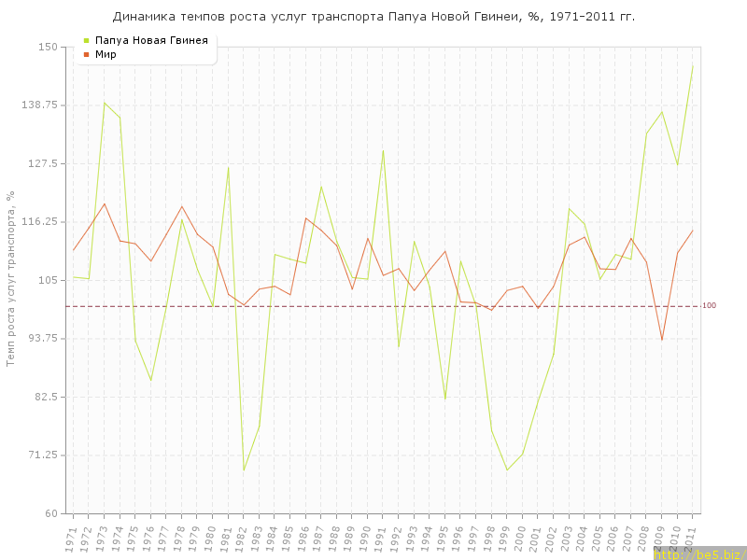Click the 1982 year label on x-axis
The height and width of the screenshot is (560, 747).
point(243,538)
